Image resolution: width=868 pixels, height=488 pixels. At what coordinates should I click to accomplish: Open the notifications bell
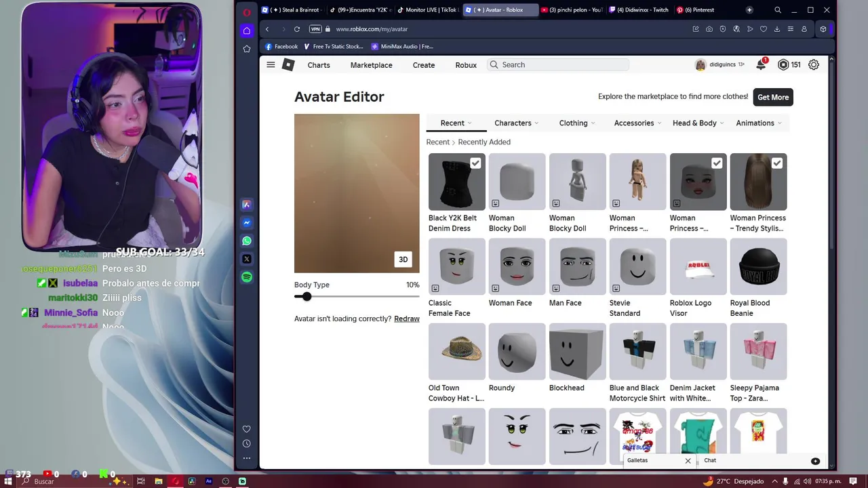pos(761,64)
